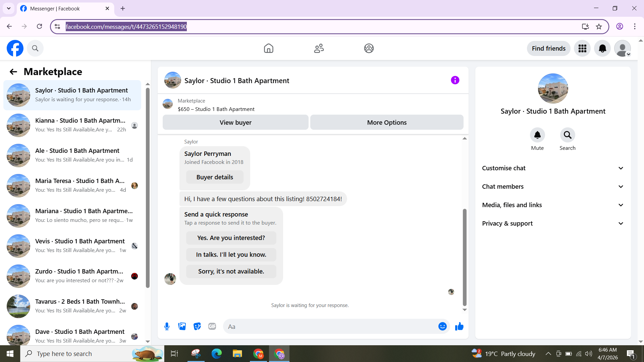This screenshot has height=362, width=644.
Task: Open the listing thumbnail in right panel
Action: point(553,88)
